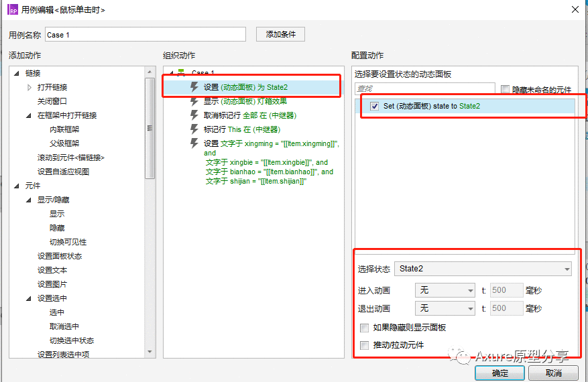Image resolution: width=588 pixels, height=382 pixels.
Task: Open the 选择状态 State2 dropdown
Action: [483, 269]
